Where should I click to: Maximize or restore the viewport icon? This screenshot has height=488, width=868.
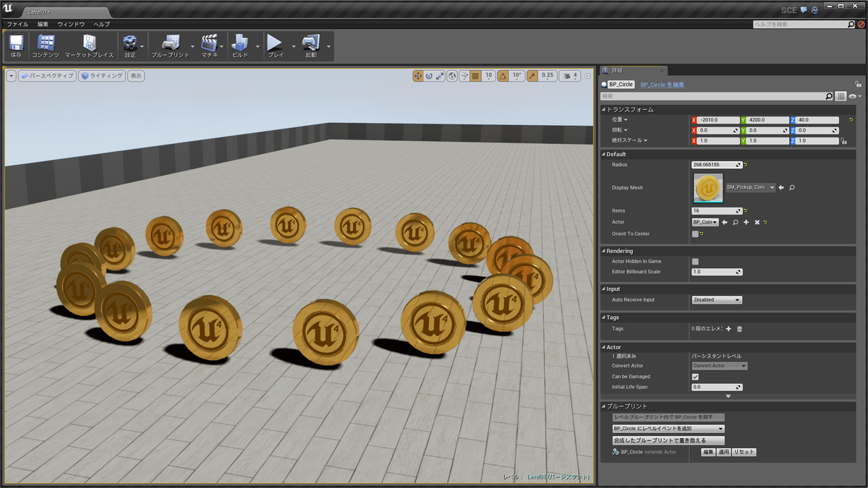(587, 75)
